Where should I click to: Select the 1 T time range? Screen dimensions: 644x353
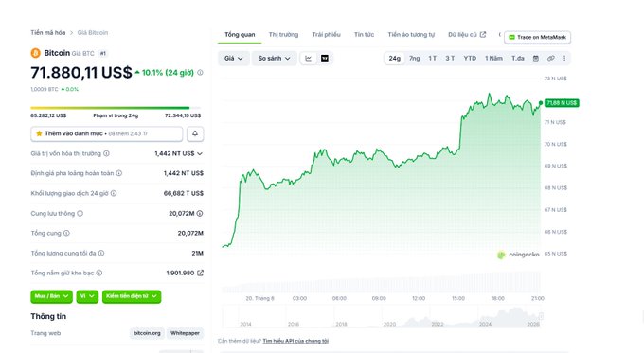pyautogui.click(x=433, y=59)
